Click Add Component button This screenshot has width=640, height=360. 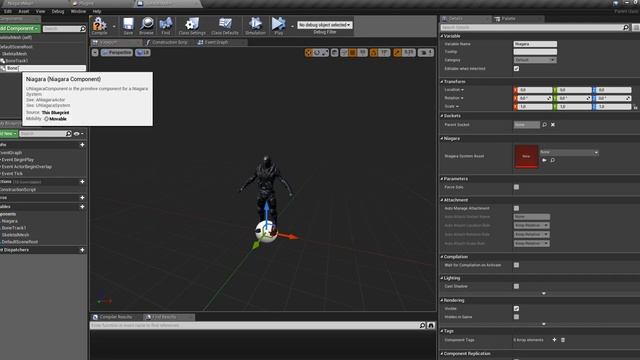20,29
